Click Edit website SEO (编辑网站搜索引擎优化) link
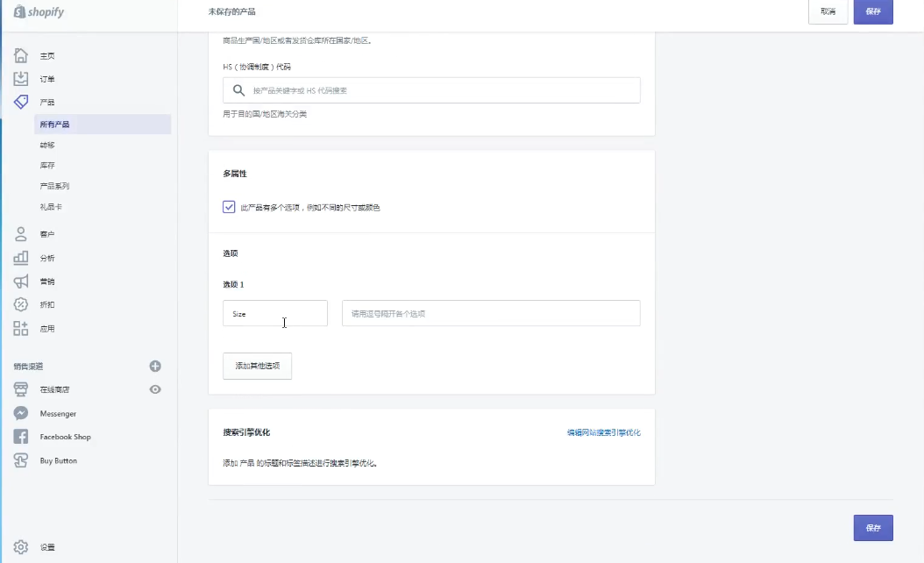The image size is (924, 563). point(603,432)
